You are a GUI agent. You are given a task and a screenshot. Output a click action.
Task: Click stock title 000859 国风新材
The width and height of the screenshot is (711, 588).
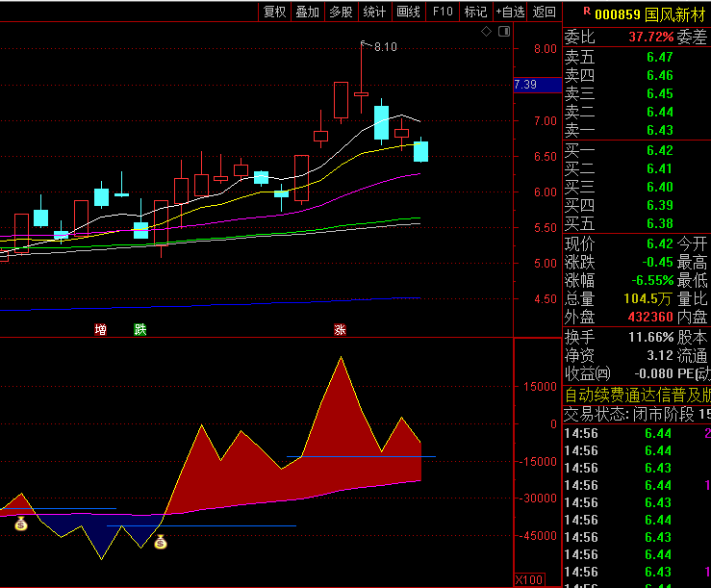coord(649,15)
